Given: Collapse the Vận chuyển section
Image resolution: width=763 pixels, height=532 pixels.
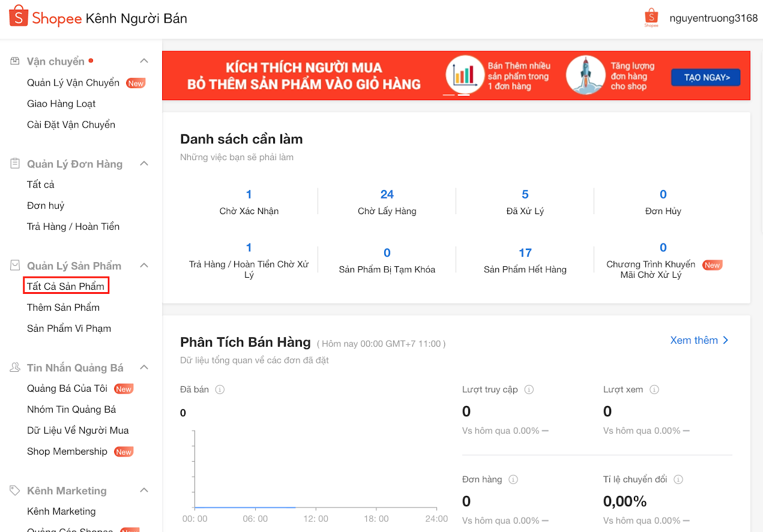Looking at the screenshot, I should tap(144, 61).
